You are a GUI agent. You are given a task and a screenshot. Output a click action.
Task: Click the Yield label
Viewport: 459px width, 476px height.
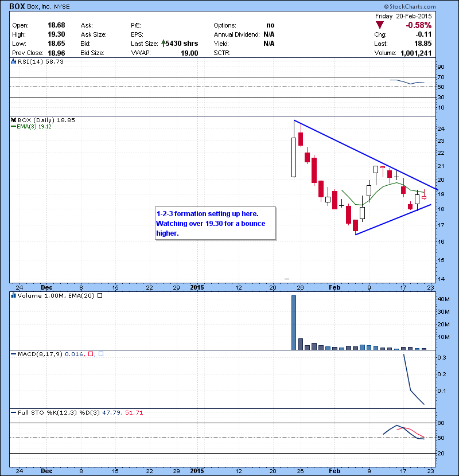point(221,44)
